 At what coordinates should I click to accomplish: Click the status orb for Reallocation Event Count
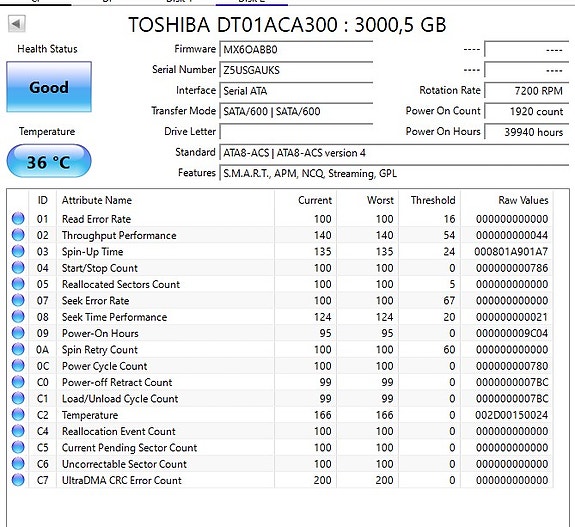click(x=18, y=431)
